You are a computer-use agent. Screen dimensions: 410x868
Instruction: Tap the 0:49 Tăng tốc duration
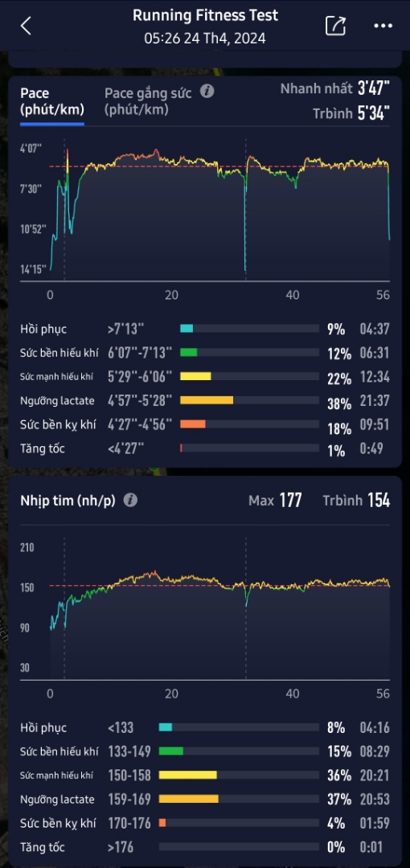point(371,448)
